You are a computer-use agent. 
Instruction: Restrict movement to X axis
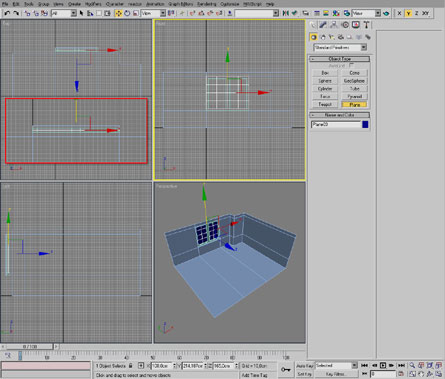[x=399, y=13]
